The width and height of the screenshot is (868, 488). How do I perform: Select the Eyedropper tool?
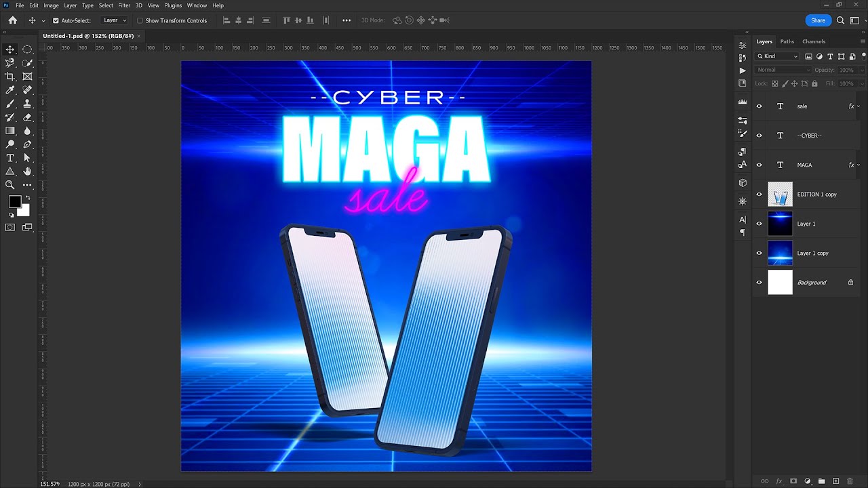(10, 90)
